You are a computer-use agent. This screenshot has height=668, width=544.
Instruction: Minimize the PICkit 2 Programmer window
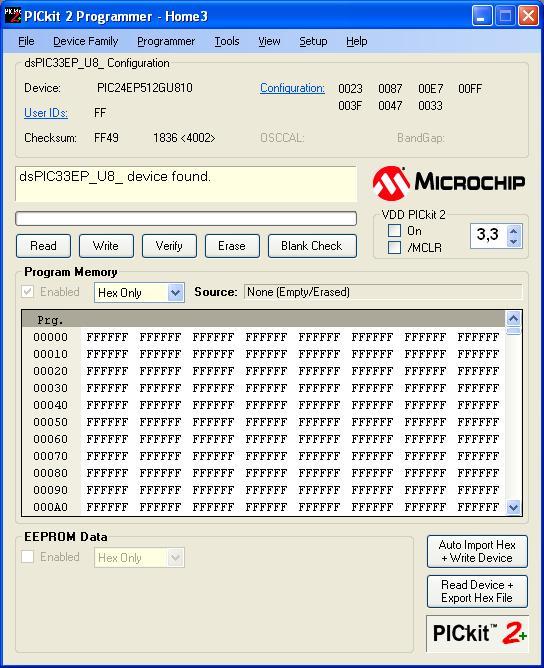pos(482,16)
